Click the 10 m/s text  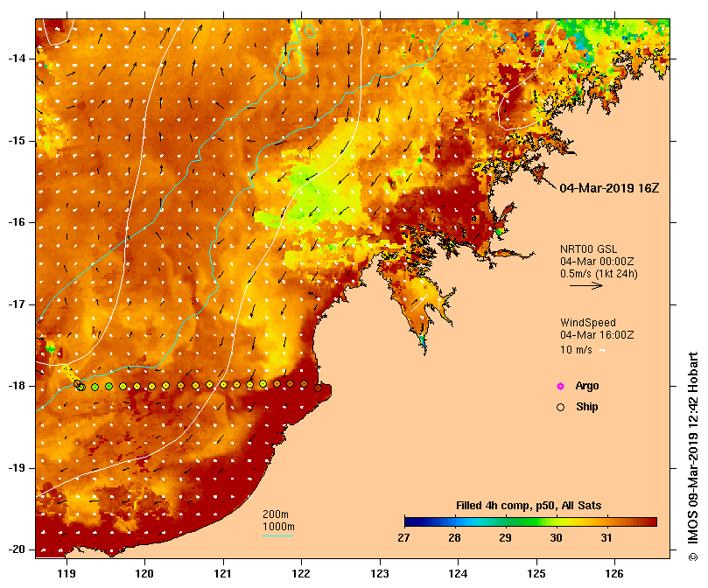(x=576, y=350)
